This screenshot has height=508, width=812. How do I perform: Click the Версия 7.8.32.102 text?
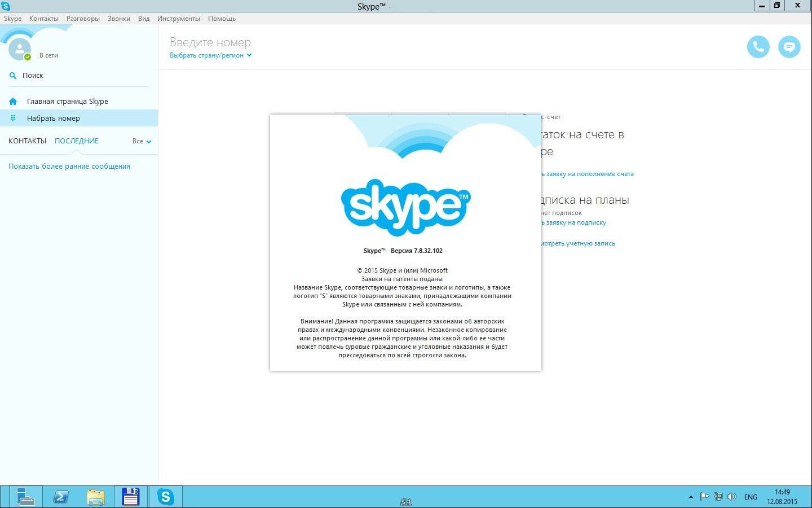tap(417, 251)
